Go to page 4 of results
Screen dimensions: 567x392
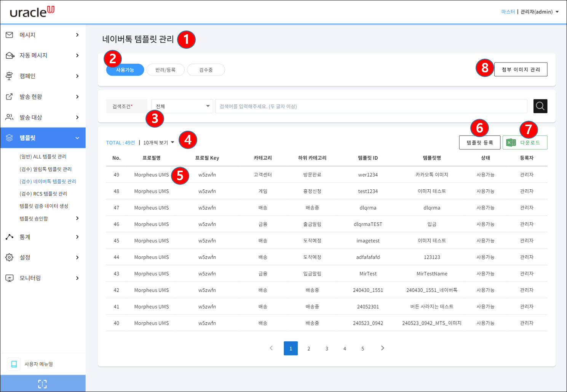point(345,349)
